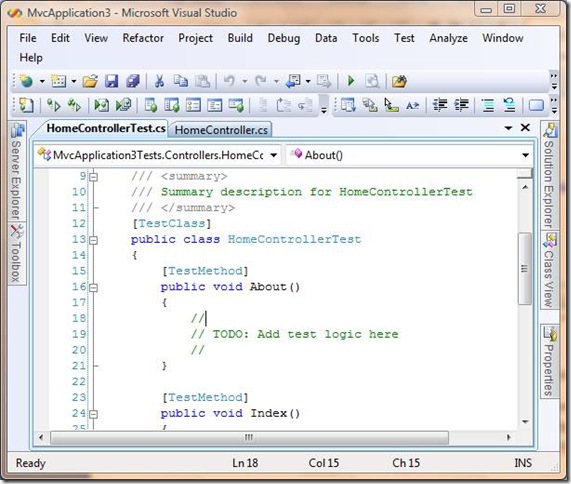Close the active document with the X

(x=525, y=127)
